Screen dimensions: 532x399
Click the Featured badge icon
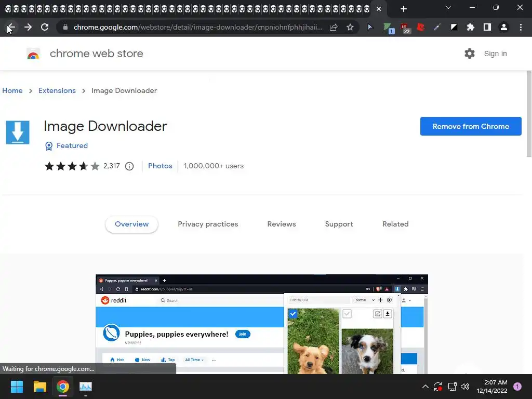(49, 146)
